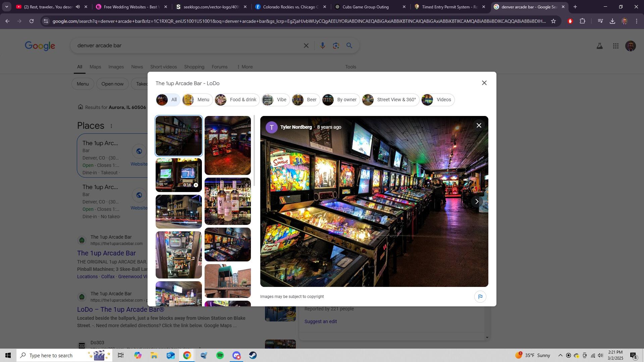644x362 pixels.
Task: Open Chrome three-dot menu
Action: point(637,21)
